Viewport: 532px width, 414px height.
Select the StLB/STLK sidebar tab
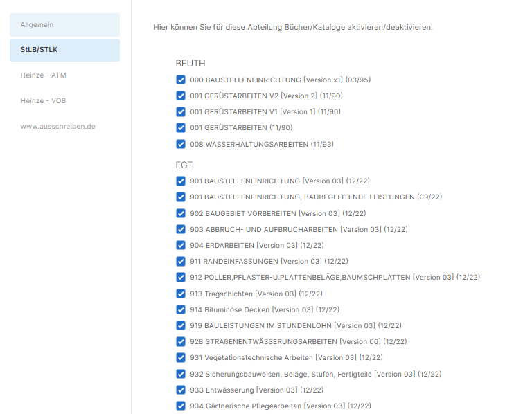click(x=64, y=50)
